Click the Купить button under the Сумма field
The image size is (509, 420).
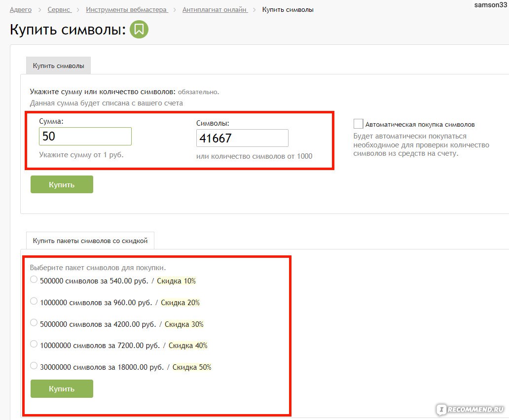coord(62,184)
